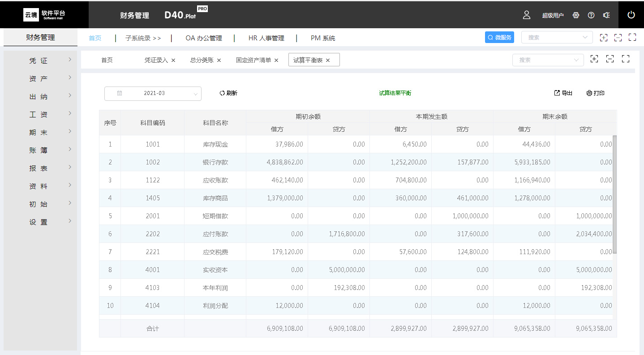This screenshot has width=644, height=355.
Task: Open HR 人事管理 menu item
Action: tap(266, 38)
